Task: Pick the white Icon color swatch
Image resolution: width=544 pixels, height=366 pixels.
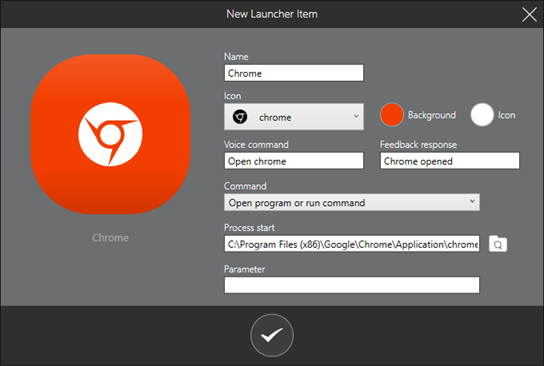Action: (482, 115)
